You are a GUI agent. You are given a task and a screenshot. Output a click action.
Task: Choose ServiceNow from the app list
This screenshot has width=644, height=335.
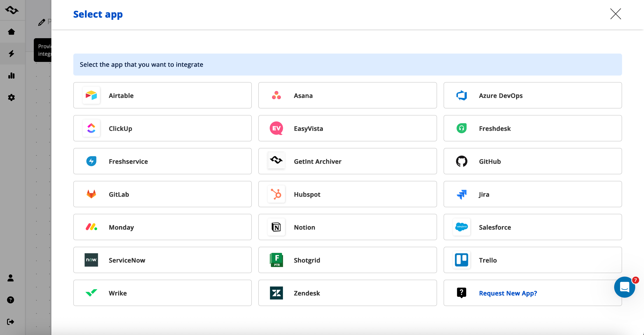(162, 260)
